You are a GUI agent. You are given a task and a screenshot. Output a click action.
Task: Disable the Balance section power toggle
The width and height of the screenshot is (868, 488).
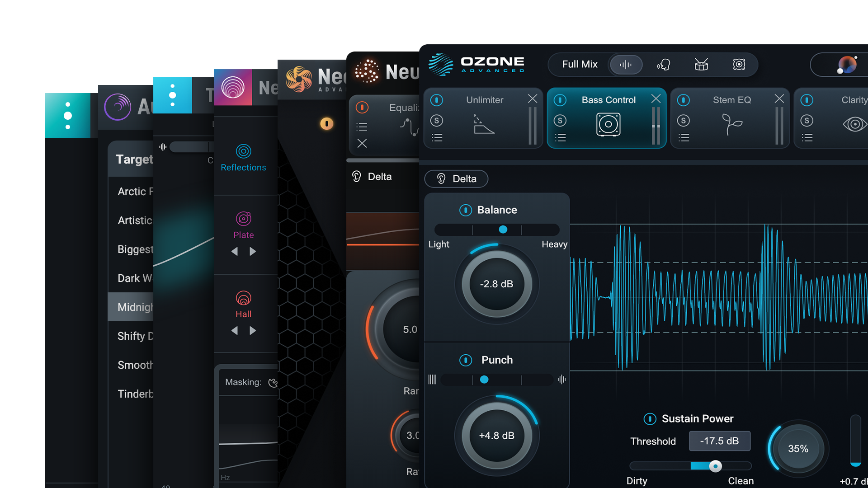point(465,210)
